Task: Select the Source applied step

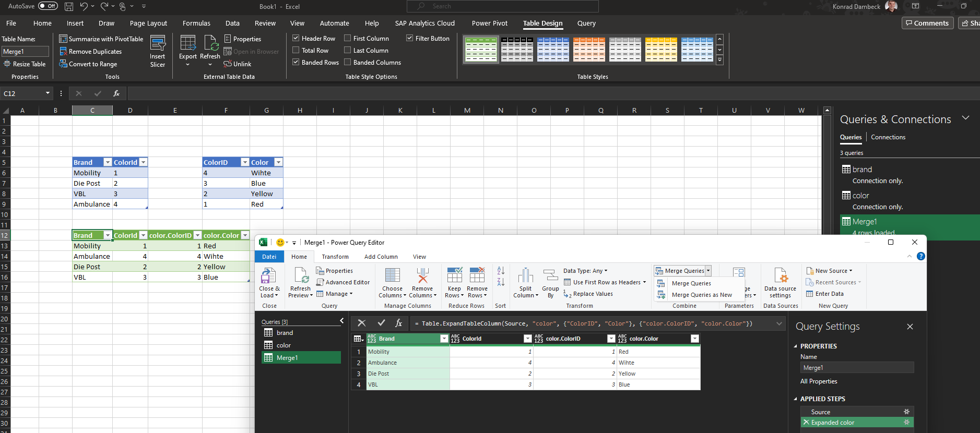Action: click(857, 412)
